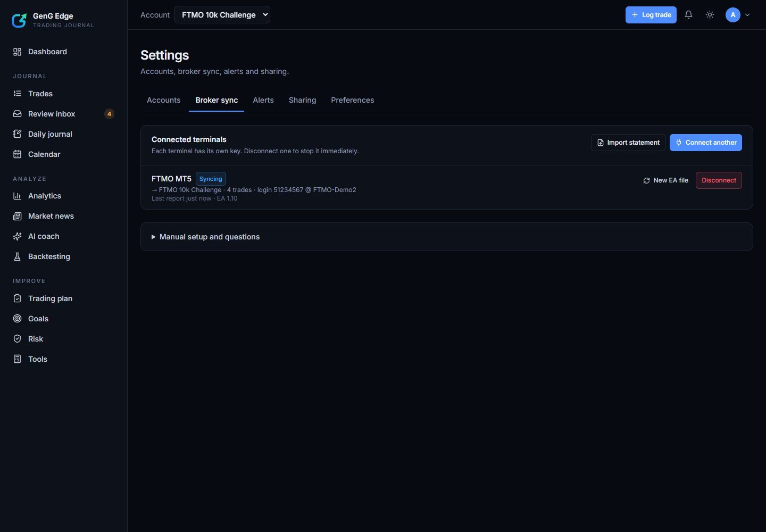Select the Broker sync tab
Viewport: 766px width, 532px height.
[217, 100]
